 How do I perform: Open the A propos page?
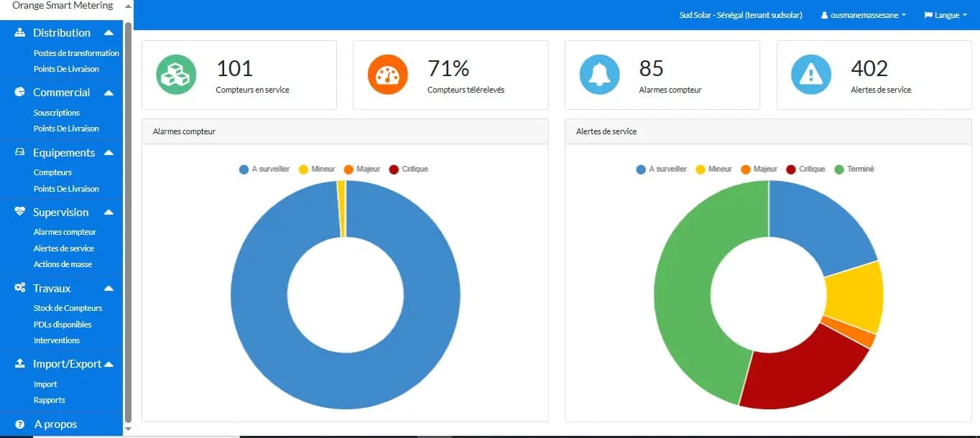(x=55, y=424)
